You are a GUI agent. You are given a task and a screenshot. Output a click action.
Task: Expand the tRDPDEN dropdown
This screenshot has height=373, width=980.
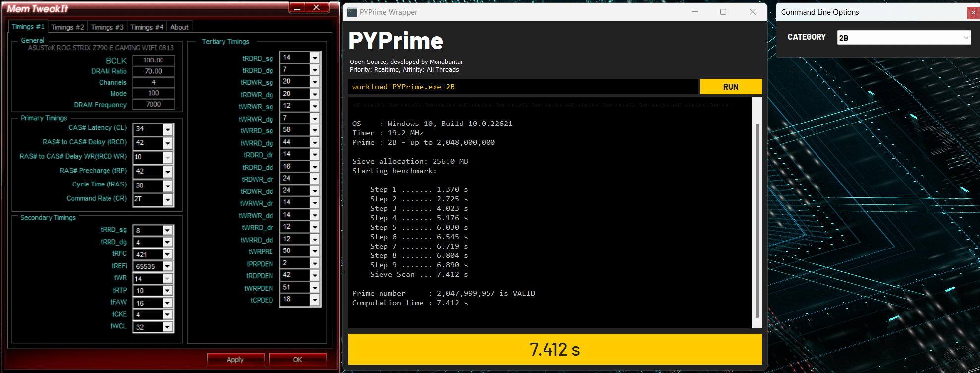[x=315, y=276]
